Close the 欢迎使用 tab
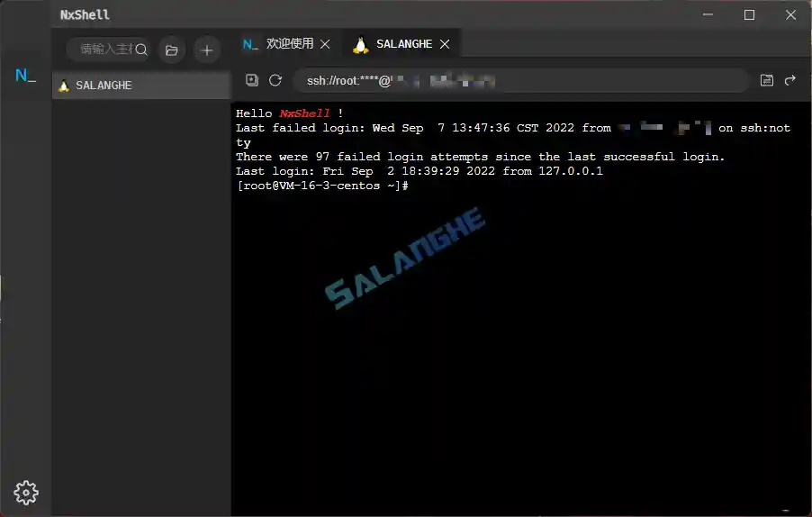The width and height of the screenshot is (812, 517). [x=325, y=44]
